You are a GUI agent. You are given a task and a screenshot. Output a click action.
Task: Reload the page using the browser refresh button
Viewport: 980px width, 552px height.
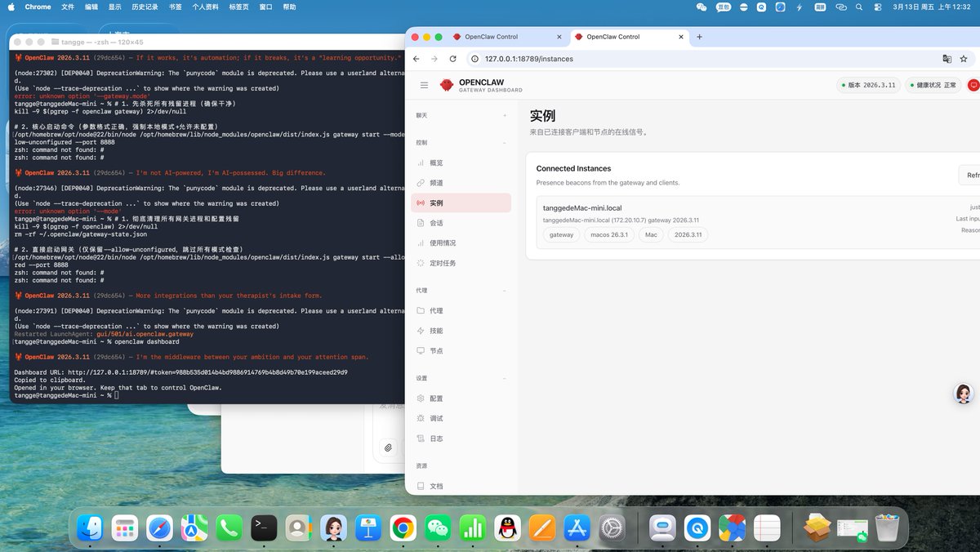click(452, 59)
